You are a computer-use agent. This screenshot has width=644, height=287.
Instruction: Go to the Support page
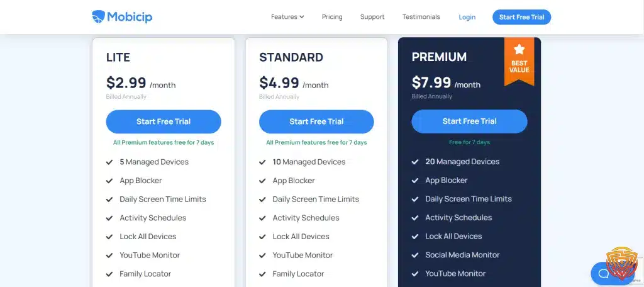[372, 17]
